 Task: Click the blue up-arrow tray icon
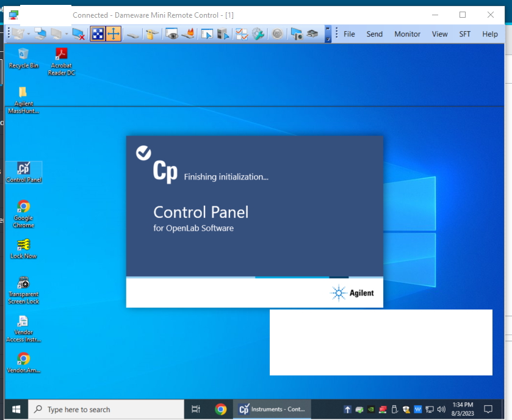pyautogui.click(x=347, y=409)
